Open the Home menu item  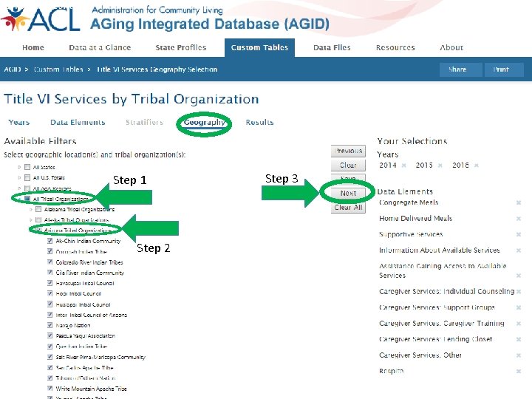(33, 48)
